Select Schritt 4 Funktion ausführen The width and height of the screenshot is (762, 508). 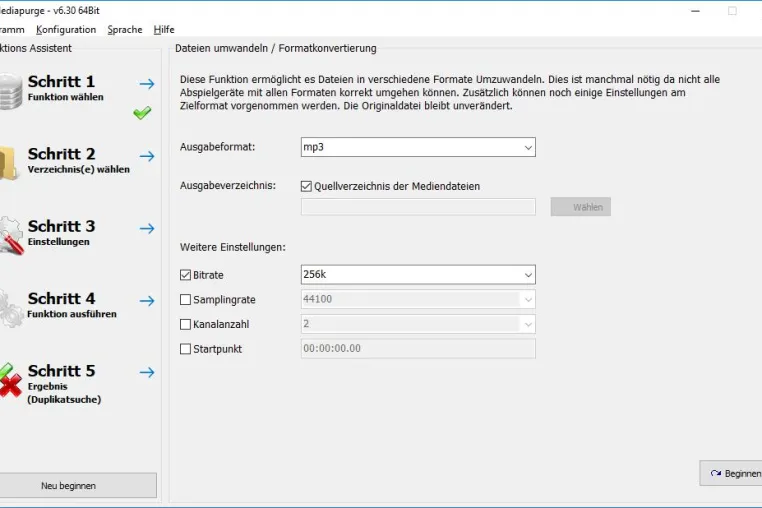point(72,305)
